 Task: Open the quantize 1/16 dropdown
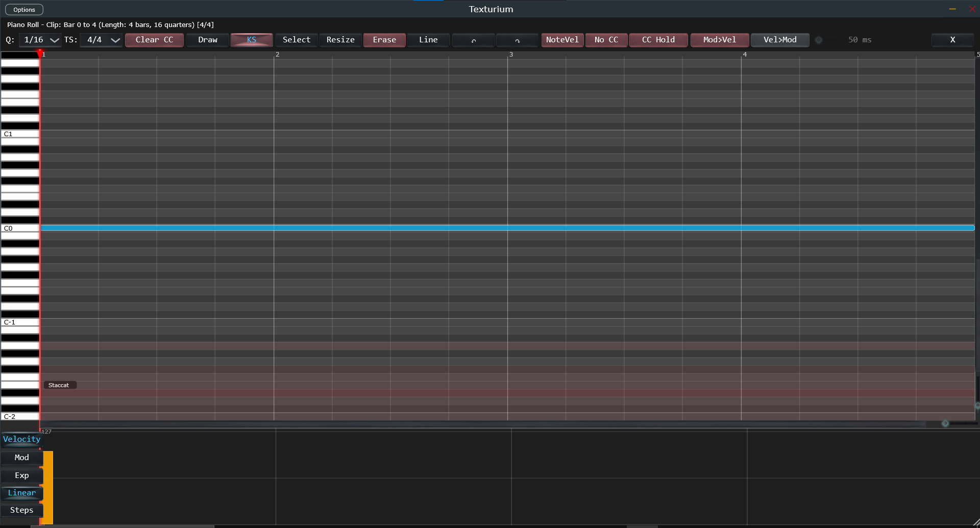point(40,40)
